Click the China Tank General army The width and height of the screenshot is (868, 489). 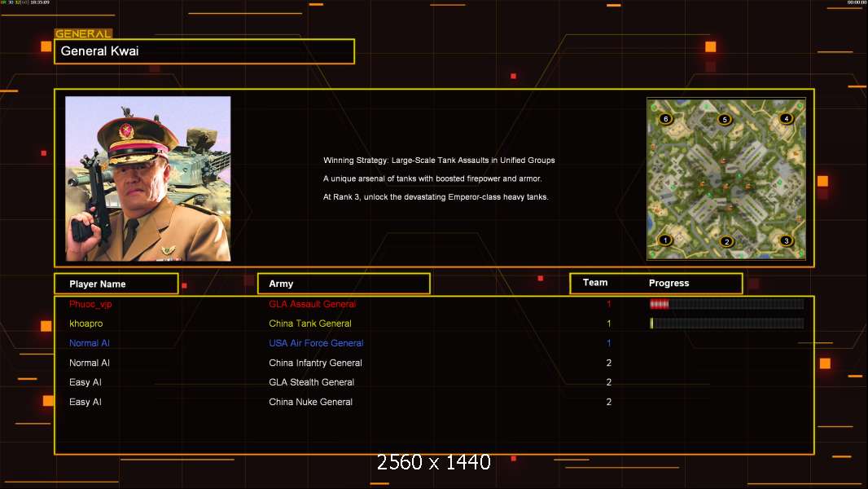coord(310,324)
